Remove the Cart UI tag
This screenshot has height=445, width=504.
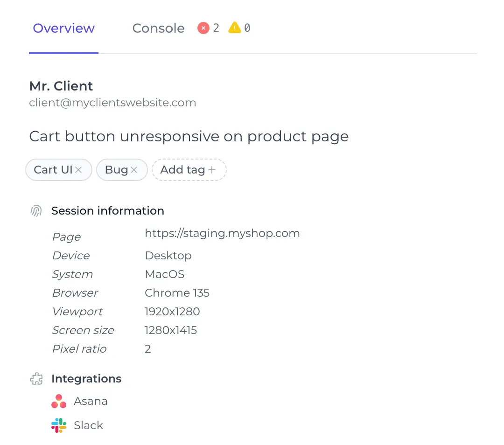pos(79,170)
